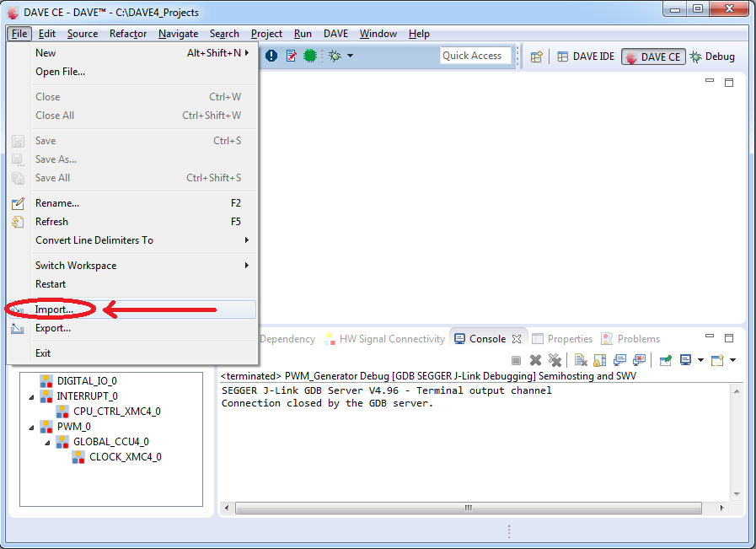Click the Rename pencil icon in File menu
Viewport: 756px width, 549px height.
point(18,203)
